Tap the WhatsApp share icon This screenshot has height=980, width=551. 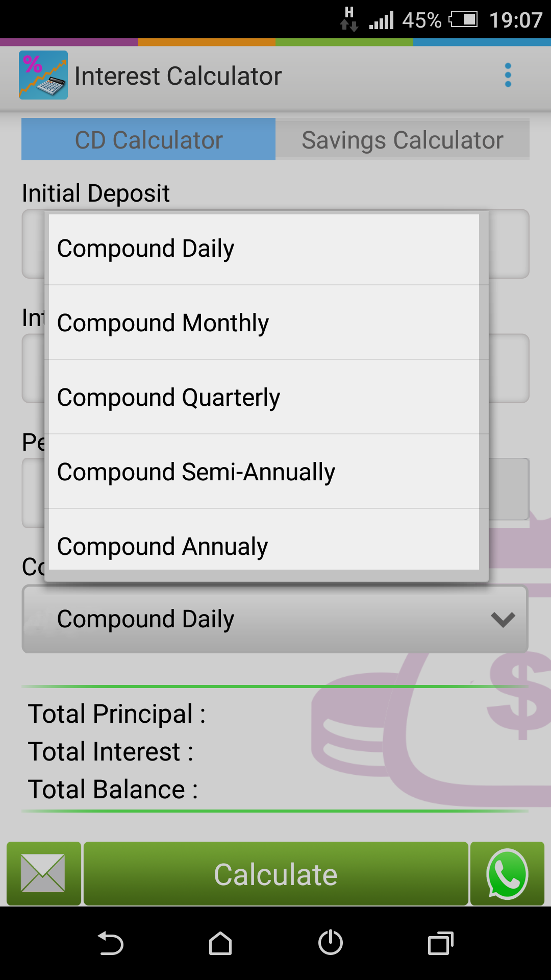(507, 874)
